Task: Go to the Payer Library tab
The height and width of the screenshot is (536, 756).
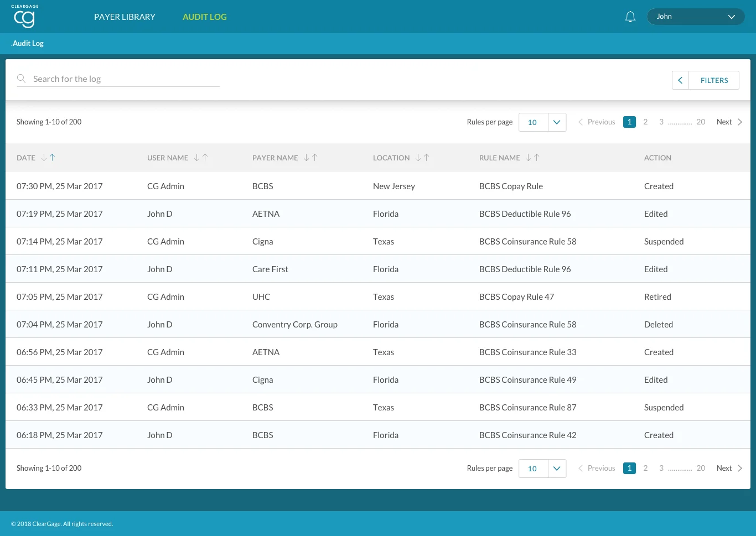Action: point(125,17)
